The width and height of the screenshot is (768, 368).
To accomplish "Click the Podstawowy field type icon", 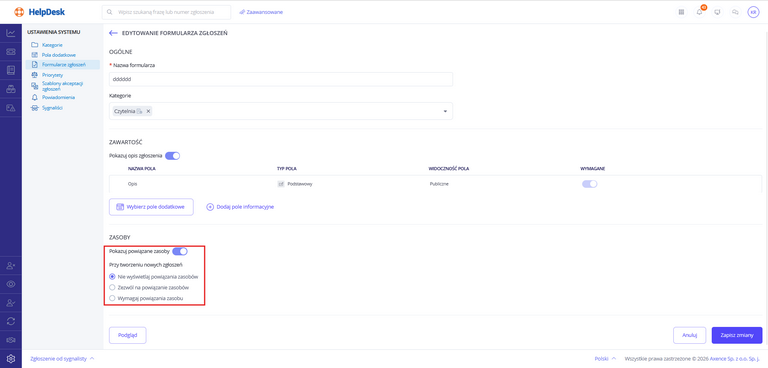I will tap(281, 184).
